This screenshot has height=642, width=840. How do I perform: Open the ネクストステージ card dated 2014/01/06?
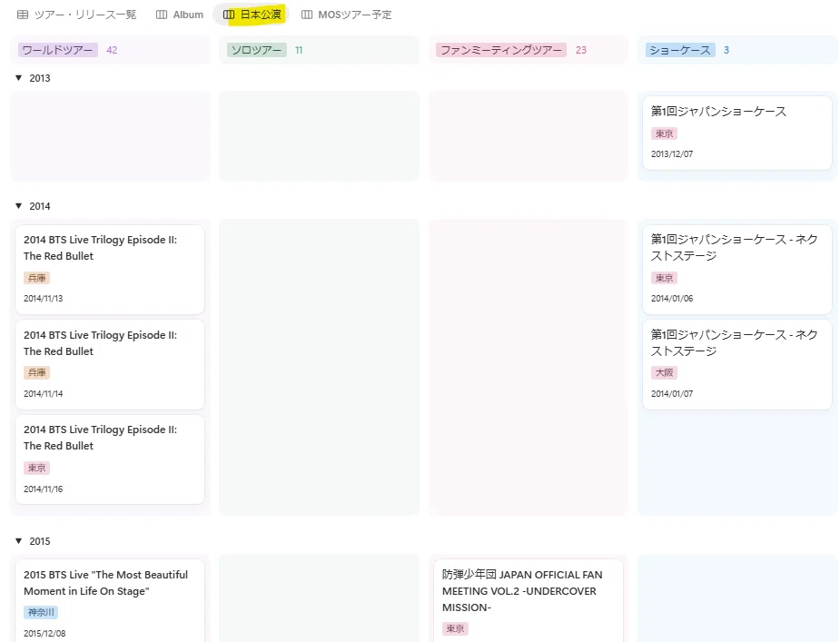point(737,270)
